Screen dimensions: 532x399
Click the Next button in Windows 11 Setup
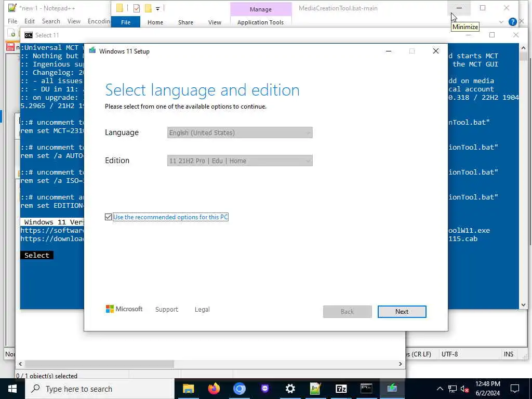(402, 312)
